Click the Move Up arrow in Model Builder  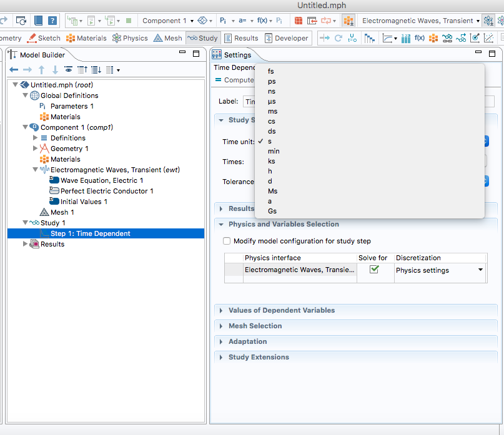click(41, 69)
